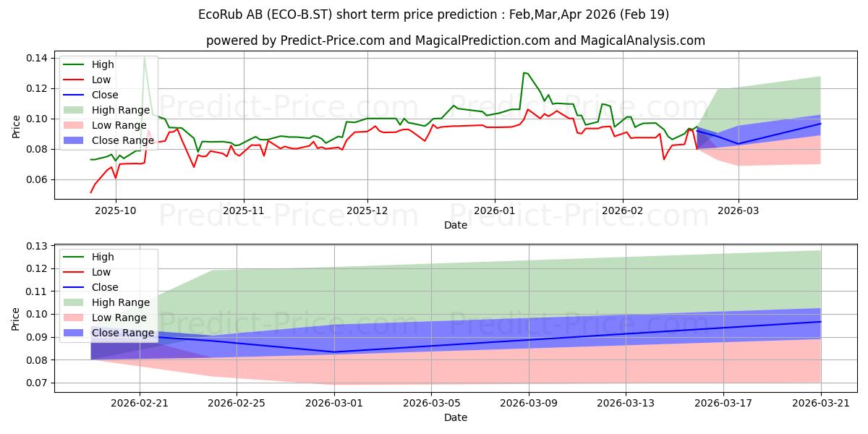This screenshot has height=434, width=868.
Task: Select Low Range pink swatch in top legend
Action: (75, 126)
